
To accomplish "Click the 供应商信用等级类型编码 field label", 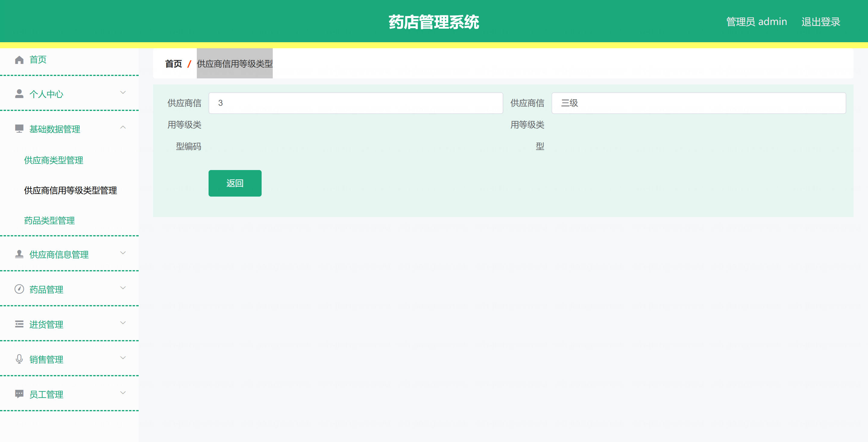I will coord(184,125).
